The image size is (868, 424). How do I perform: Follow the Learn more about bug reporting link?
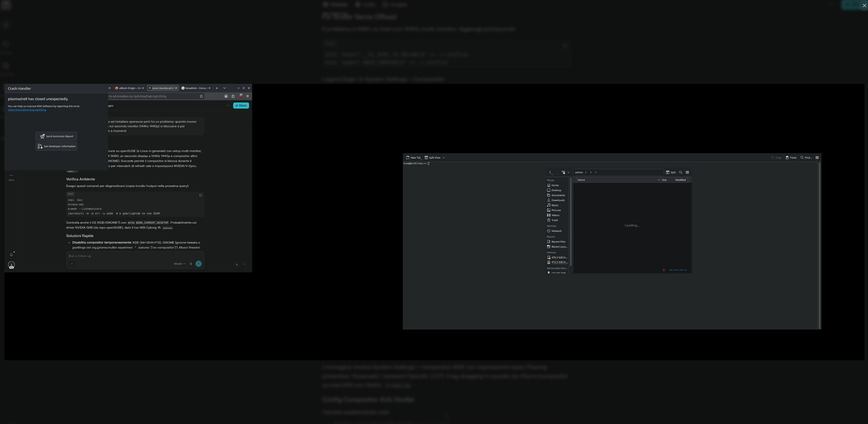pos(27,110)
